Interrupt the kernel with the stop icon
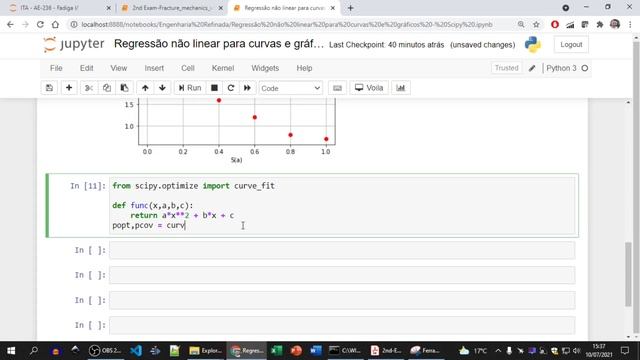The width and height of the screenshot is (640, 360). (214, 88)
